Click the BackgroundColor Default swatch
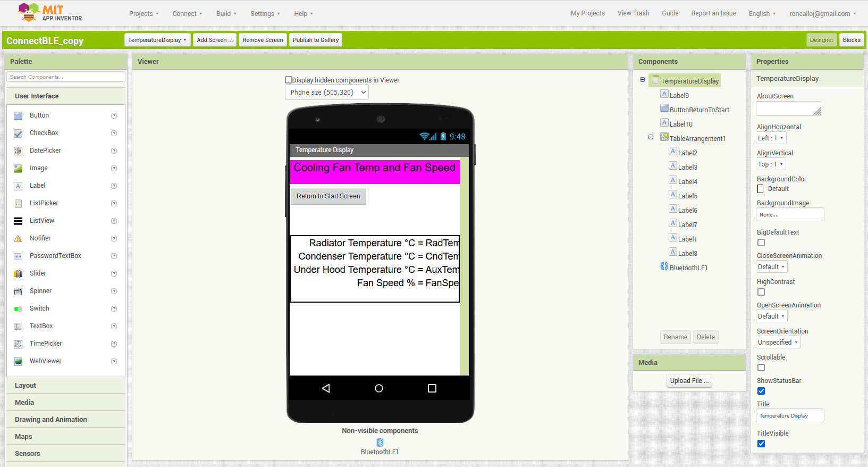The height and width of the screenshot is (467, 868). click(x=761, y=189)
